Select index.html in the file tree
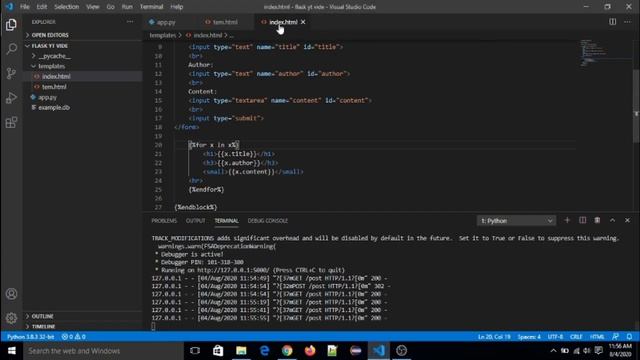640x360 pixels. click(56, 76)
